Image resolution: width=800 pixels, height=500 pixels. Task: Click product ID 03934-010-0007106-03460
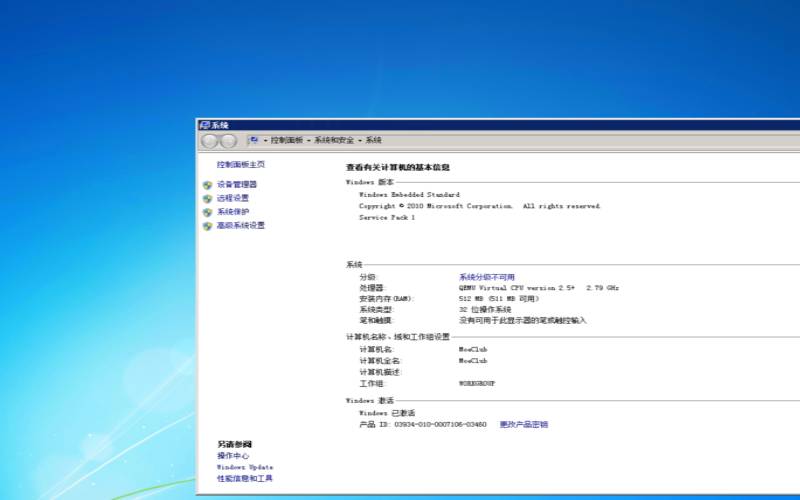(x=440, y=424)
